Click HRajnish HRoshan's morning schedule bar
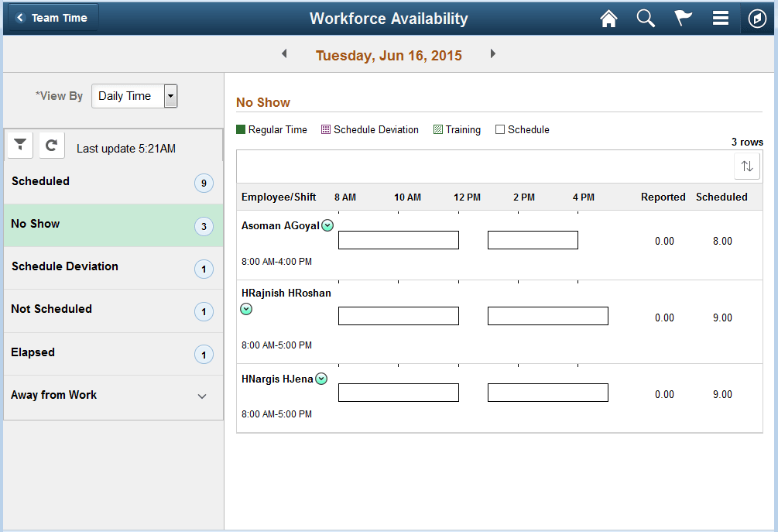The height and width of the screenshot is (532, 778). 399,316
